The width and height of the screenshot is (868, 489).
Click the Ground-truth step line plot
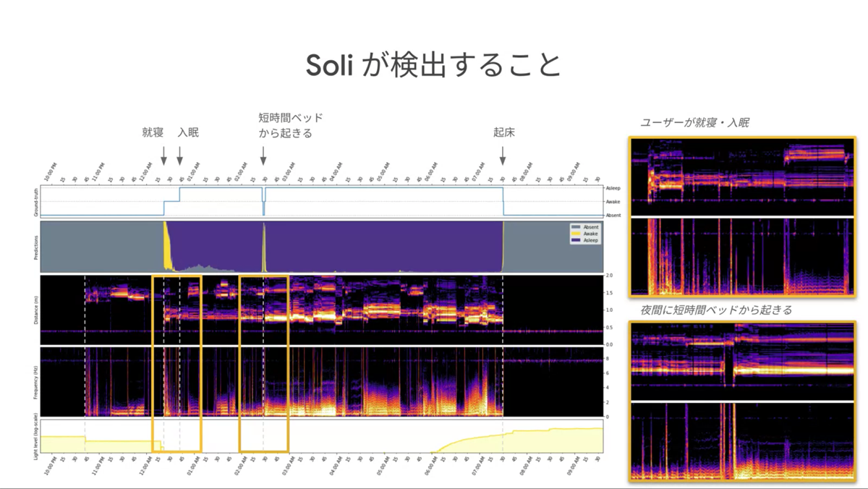[322, 201]
